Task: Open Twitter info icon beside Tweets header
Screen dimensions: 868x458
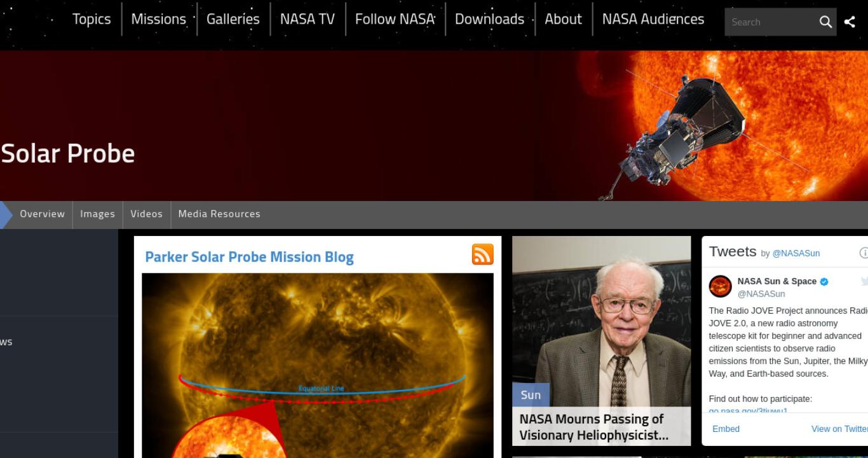Action: (x=864, y=253)
